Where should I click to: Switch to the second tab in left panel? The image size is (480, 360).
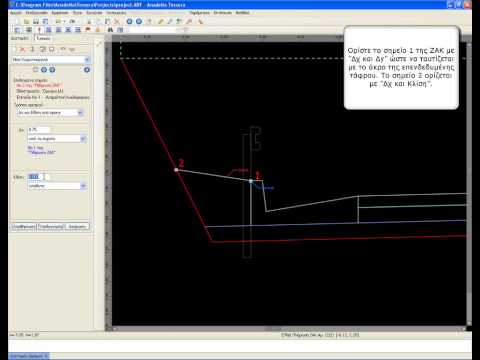[x=43, y=38]
